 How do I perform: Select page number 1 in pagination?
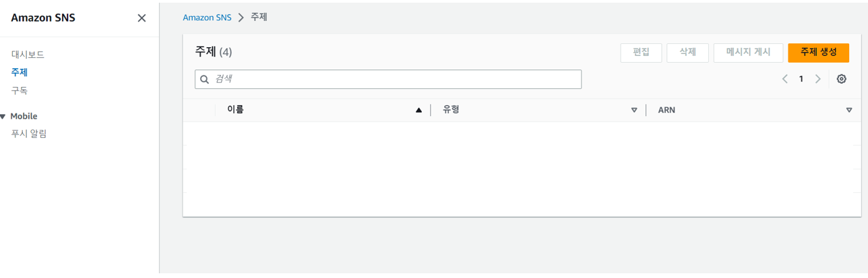pos(801,79)
